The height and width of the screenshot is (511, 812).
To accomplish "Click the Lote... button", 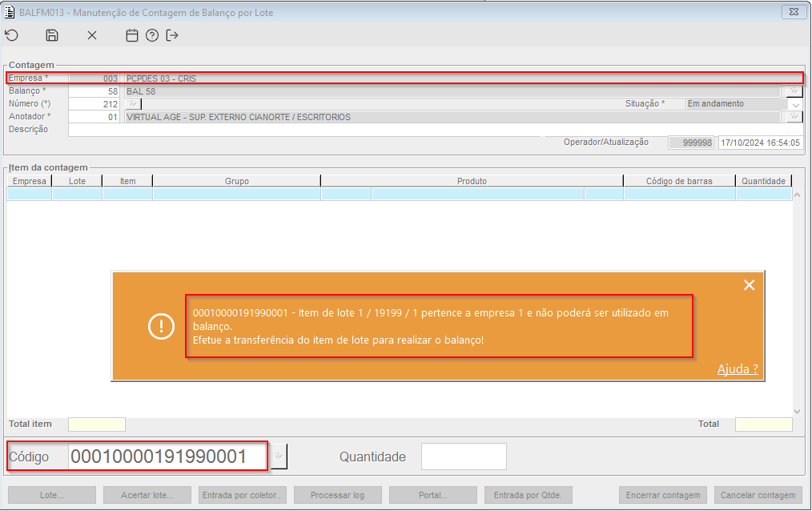I will coord(52,495).
